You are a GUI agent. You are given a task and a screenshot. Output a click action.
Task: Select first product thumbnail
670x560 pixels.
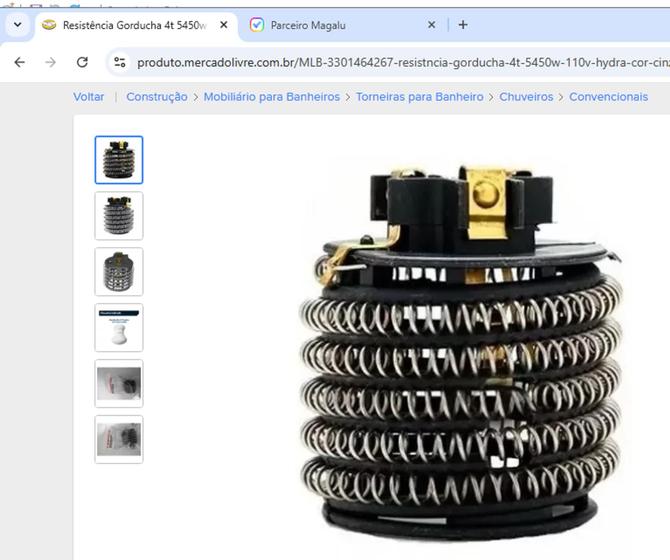(119, 160)
